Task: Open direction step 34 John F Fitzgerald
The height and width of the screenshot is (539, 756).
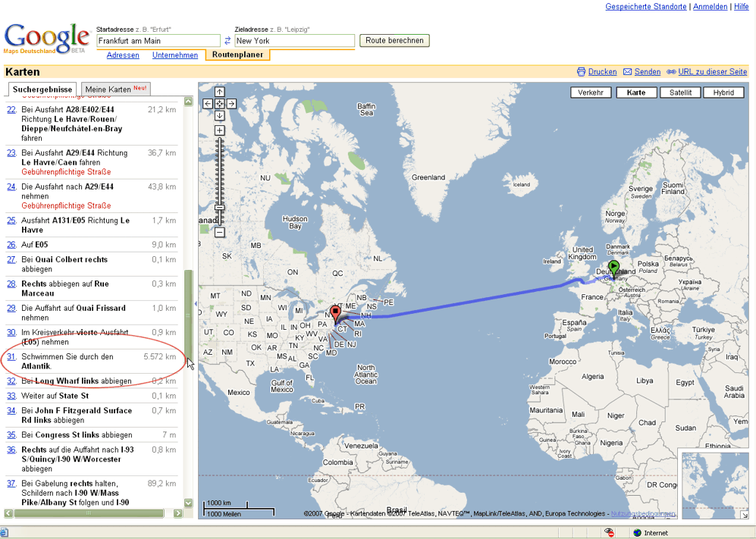Action: (11, 411)
